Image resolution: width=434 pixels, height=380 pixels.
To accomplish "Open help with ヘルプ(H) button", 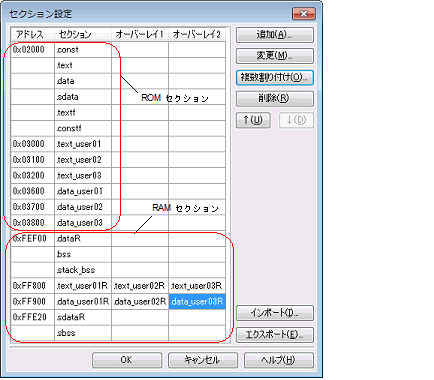I will click(279, 360).
